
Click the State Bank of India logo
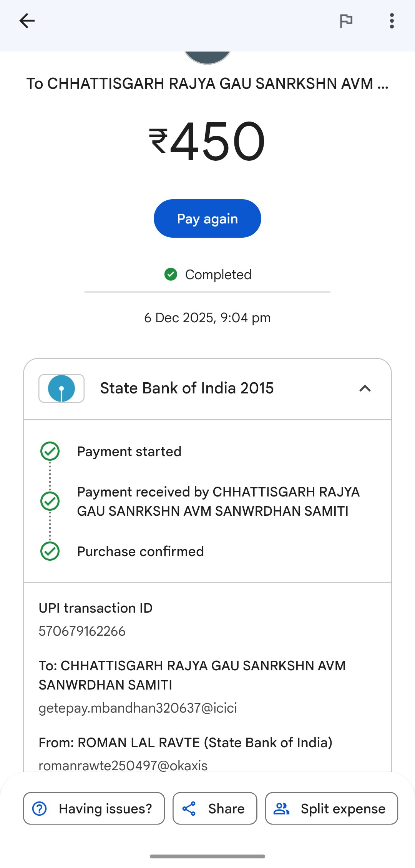point(61,388)
